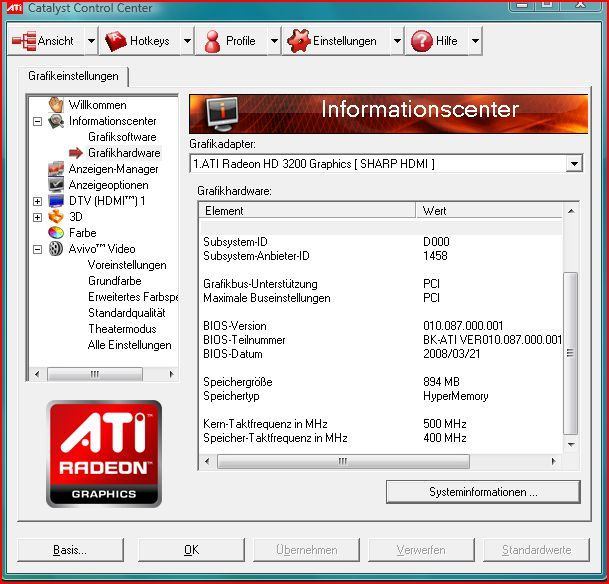The image size is (609, 584).
Task: Open the Profile dropdown arrow
Action: point(274,41)
